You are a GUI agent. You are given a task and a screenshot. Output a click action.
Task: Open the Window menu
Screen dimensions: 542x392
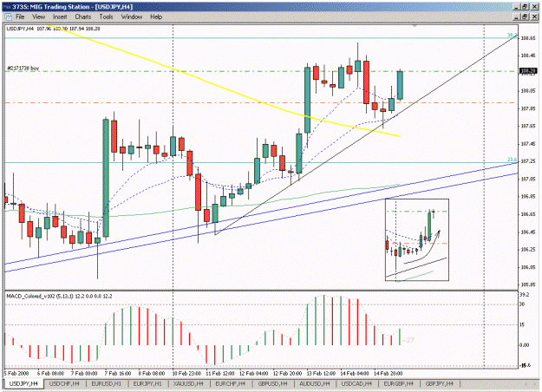tap(132, 16)
